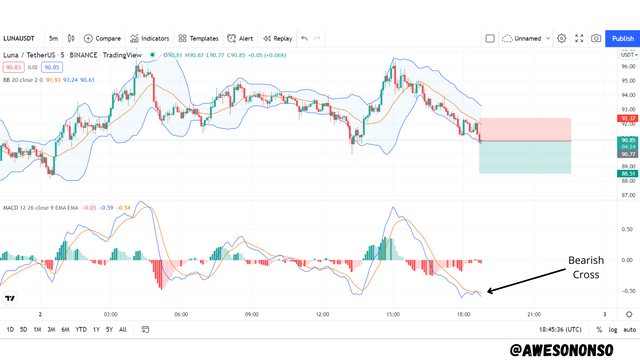Screen dimensions: 640x360
Task: Select the 1M date range
Action: coord(37,329)
